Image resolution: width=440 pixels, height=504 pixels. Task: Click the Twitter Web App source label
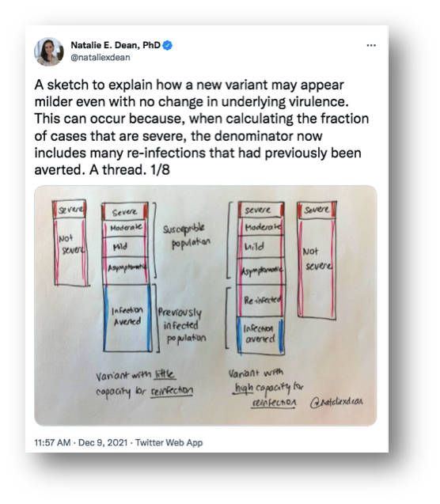pyautogui.click(x=169, y=442)
